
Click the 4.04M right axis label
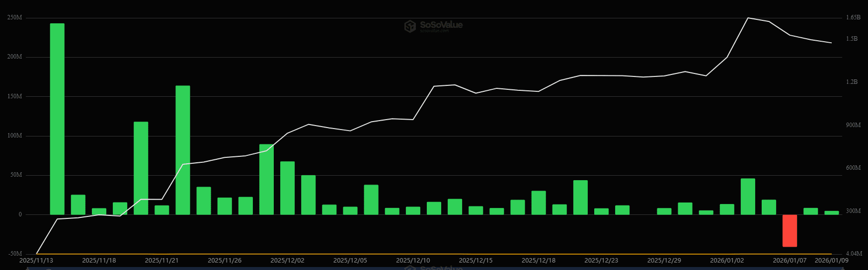coord(854,254)
